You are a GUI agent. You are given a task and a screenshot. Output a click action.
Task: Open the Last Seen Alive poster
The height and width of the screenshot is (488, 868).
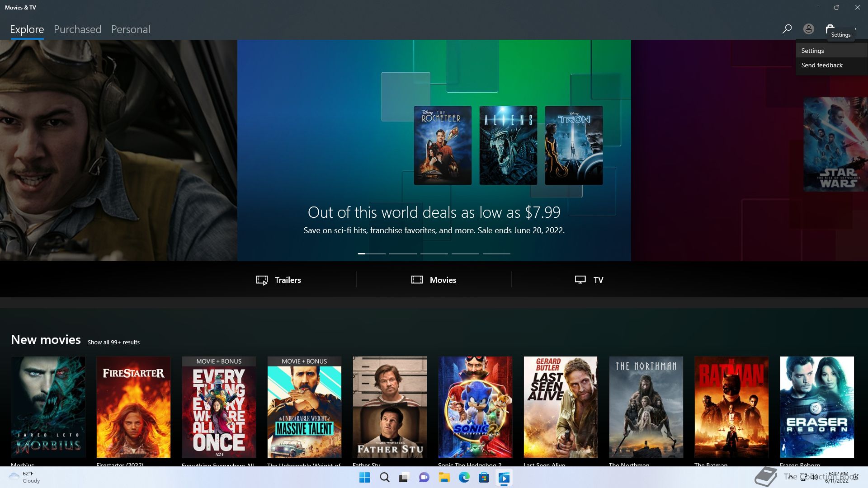pyautogui.click(x=561, y=407)
